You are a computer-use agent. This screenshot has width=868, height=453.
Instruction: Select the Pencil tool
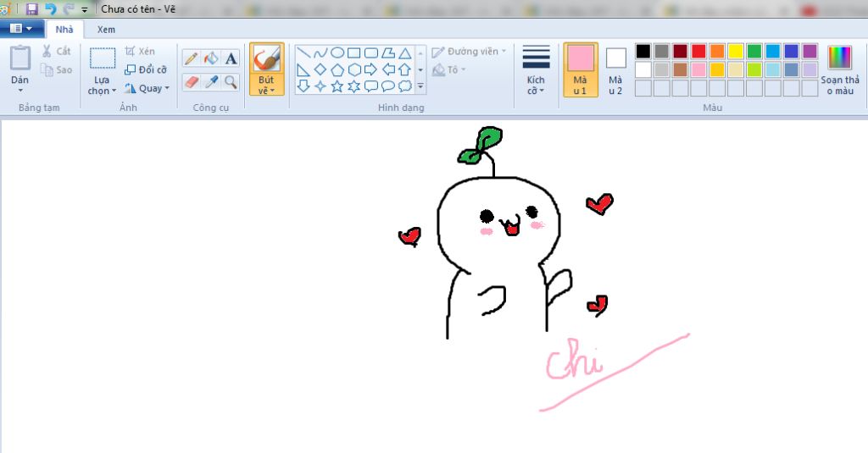click(x=192, y=58)
